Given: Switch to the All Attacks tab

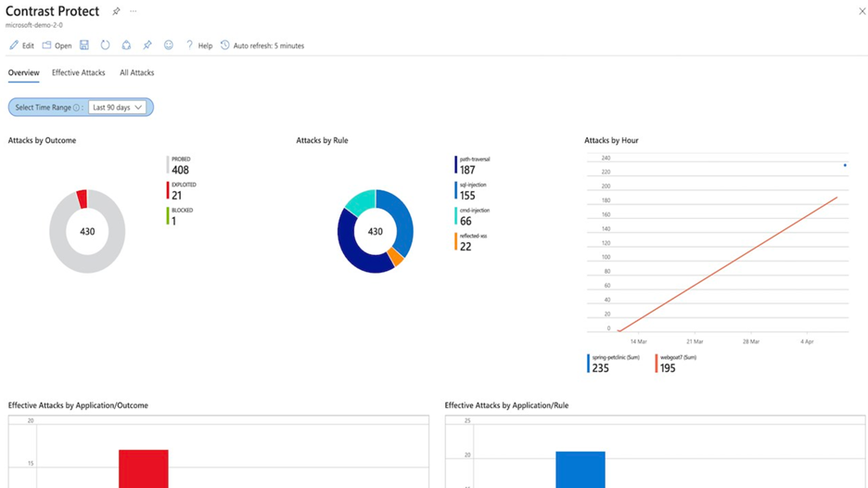Looking at the screenshot, I should [136, 72].
